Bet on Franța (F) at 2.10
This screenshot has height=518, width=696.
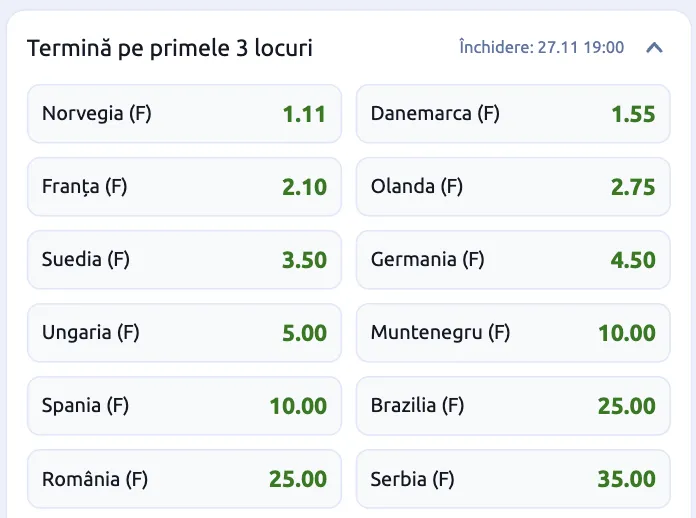184,187
